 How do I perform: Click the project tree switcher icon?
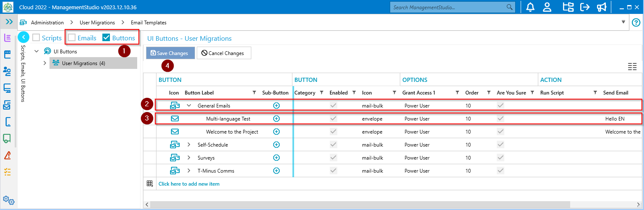(568, 7)
